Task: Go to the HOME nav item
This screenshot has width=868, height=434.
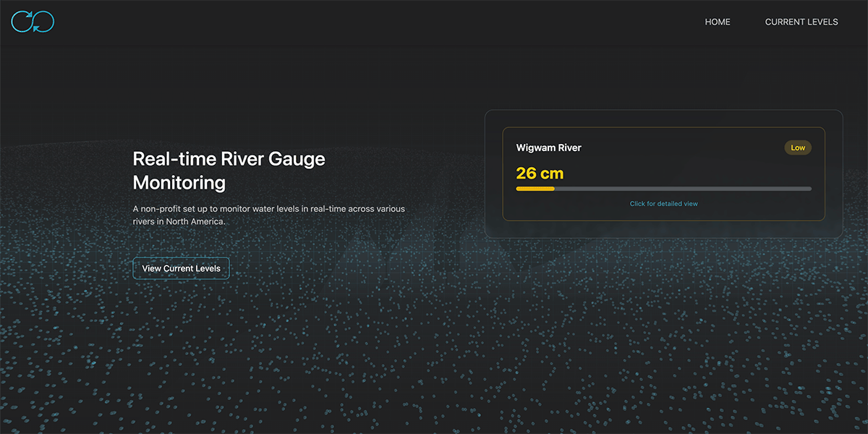Action: tap(718, 22)
